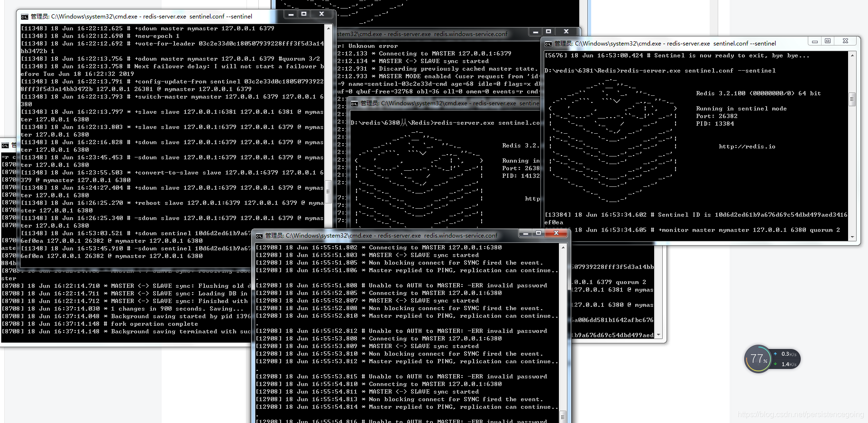Close the front redis.windows-service.conf window
The height and width of the screenshot is (423, 868).
tap(556, 233)
